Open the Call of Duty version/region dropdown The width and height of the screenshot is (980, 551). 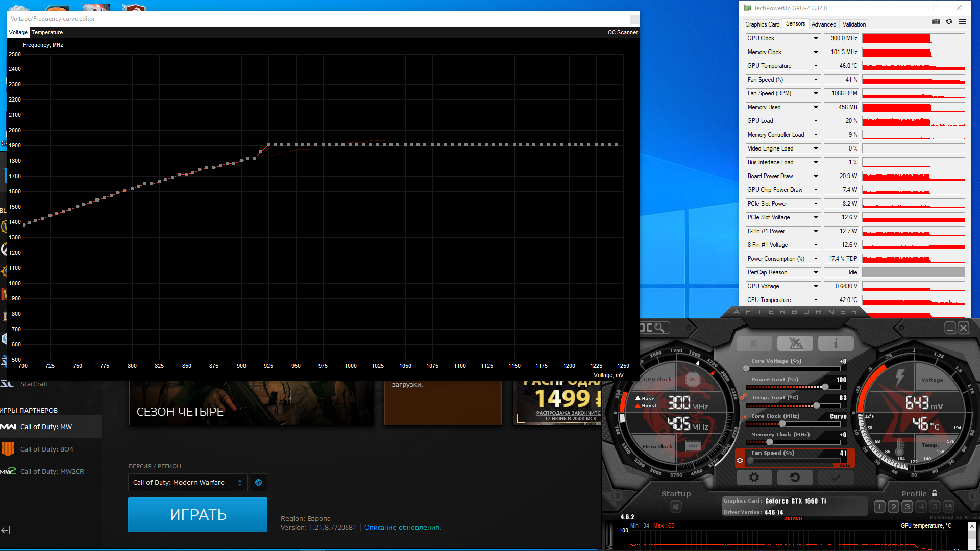187,483
